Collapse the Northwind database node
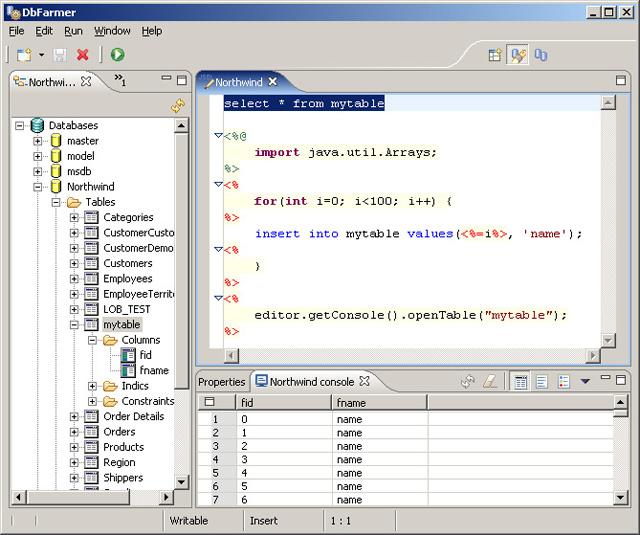 (x=38, y=187)
